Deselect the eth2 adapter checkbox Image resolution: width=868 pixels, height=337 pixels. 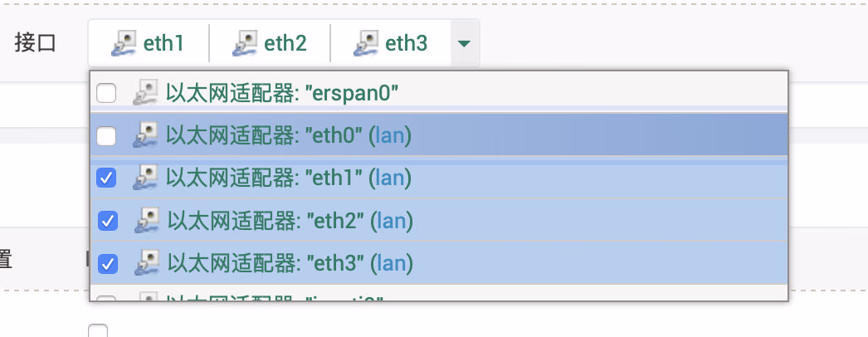[x=108, y=221]
